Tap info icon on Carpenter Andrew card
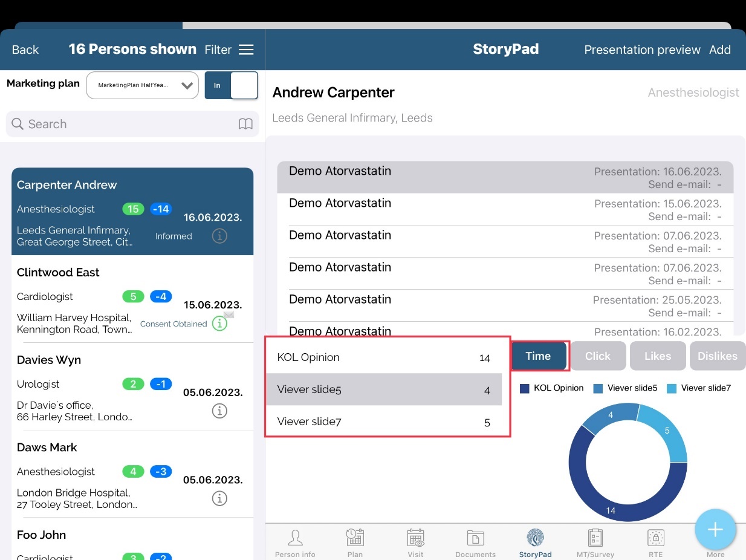Image resolution: width=746 pixels, height=560 pixels. tap(219, 236)
